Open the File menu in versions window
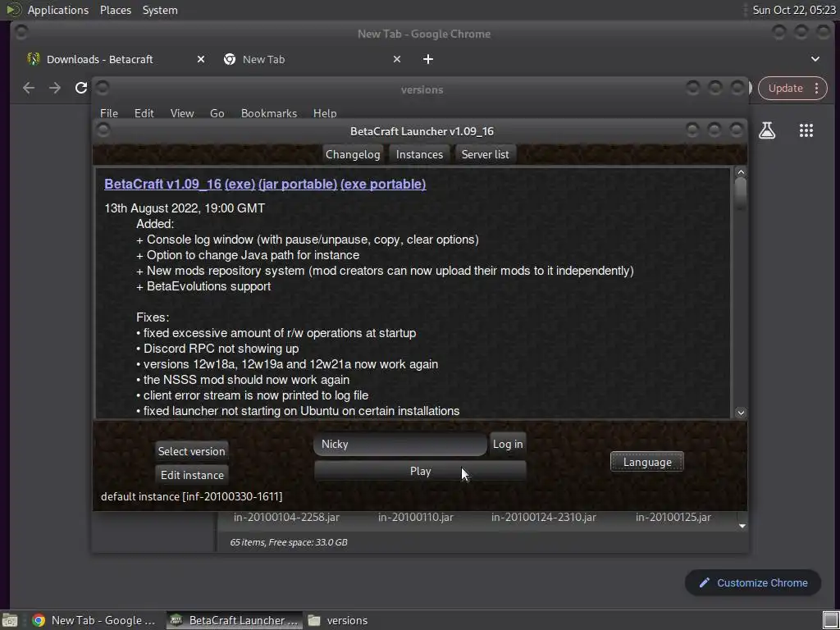Screen dimensions: 840x630 109,113
